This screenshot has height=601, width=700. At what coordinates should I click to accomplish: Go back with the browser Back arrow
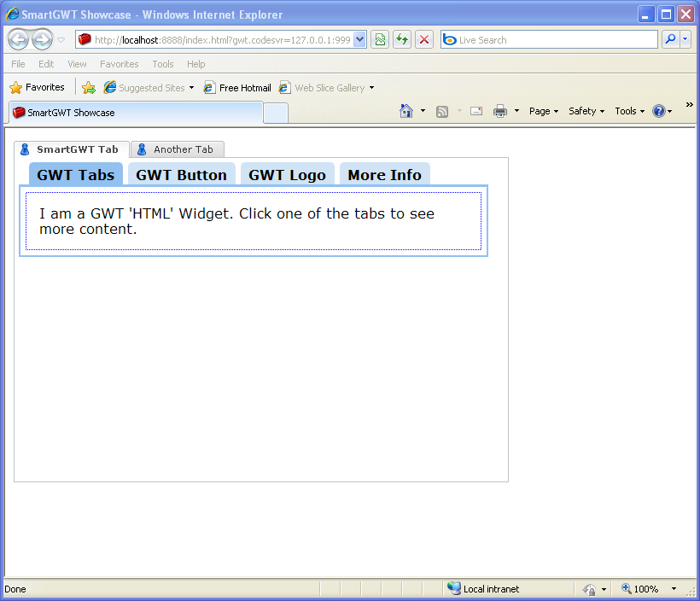18,40
